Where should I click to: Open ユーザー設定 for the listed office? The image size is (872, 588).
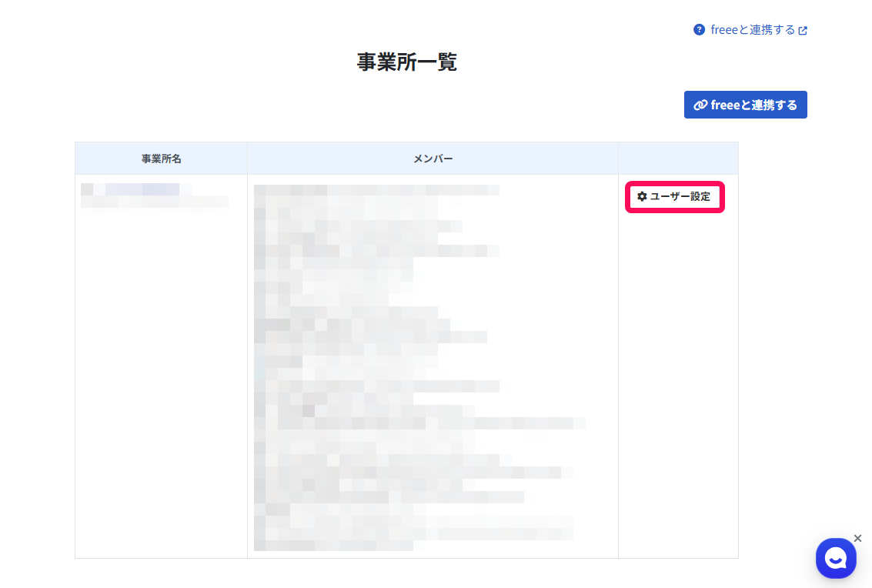click(x=674, y=196)
